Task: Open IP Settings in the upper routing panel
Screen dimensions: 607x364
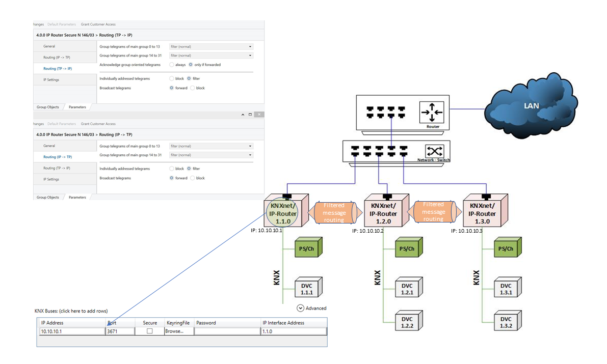Action: coord(51,80)
